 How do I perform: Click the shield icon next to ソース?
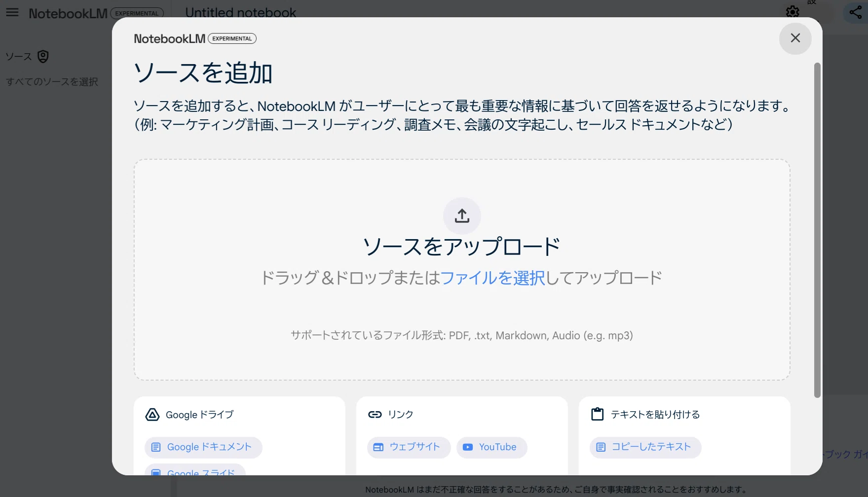point(43,57)
